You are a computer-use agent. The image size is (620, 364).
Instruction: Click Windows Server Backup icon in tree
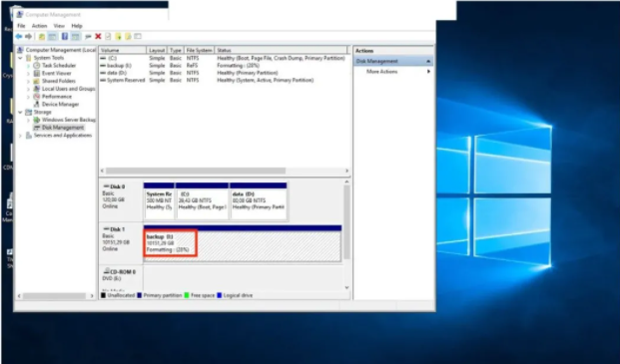[x=37, y=120]
